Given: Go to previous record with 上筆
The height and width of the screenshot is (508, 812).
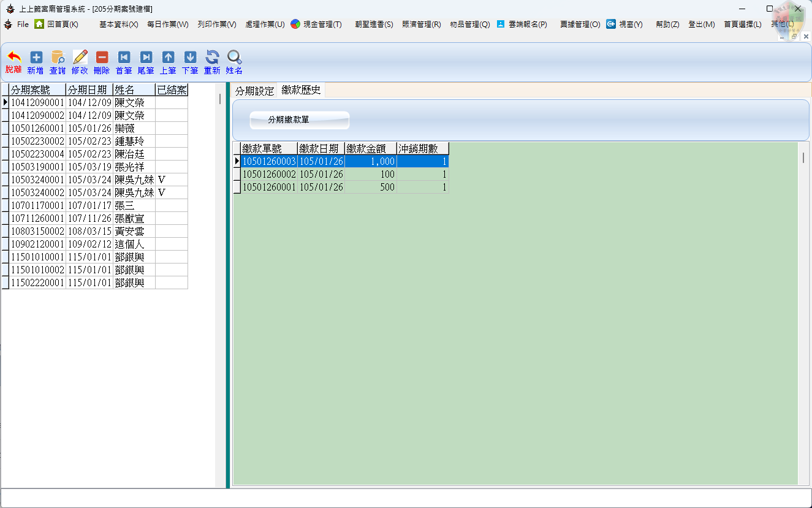Looking at the screenshot, I should tap(168, 58).
